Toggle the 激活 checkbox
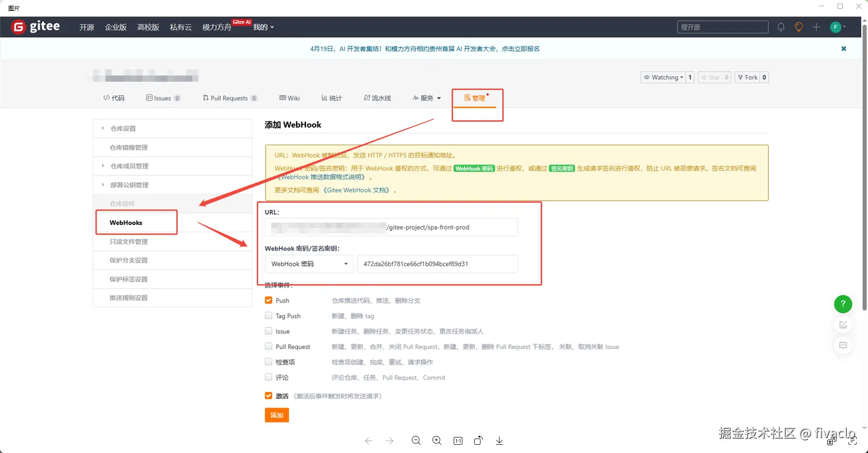Screen dimensions: 868x453 pos(269,396)
